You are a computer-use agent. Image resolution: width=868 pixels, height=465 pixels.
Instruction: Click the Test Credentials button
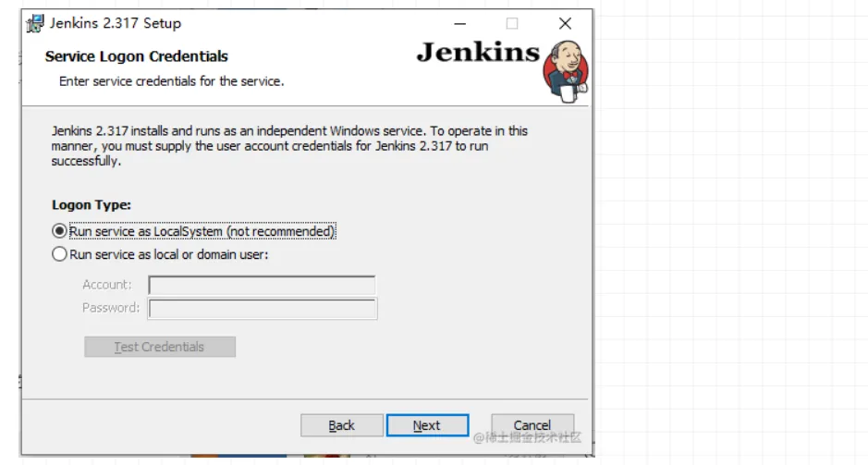tap(160, 347)
